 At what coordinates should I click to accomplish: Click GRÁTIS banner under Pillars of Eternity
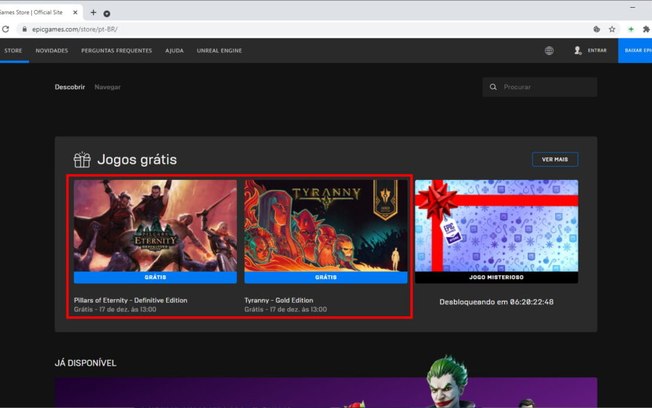click(x=155, y=277)
